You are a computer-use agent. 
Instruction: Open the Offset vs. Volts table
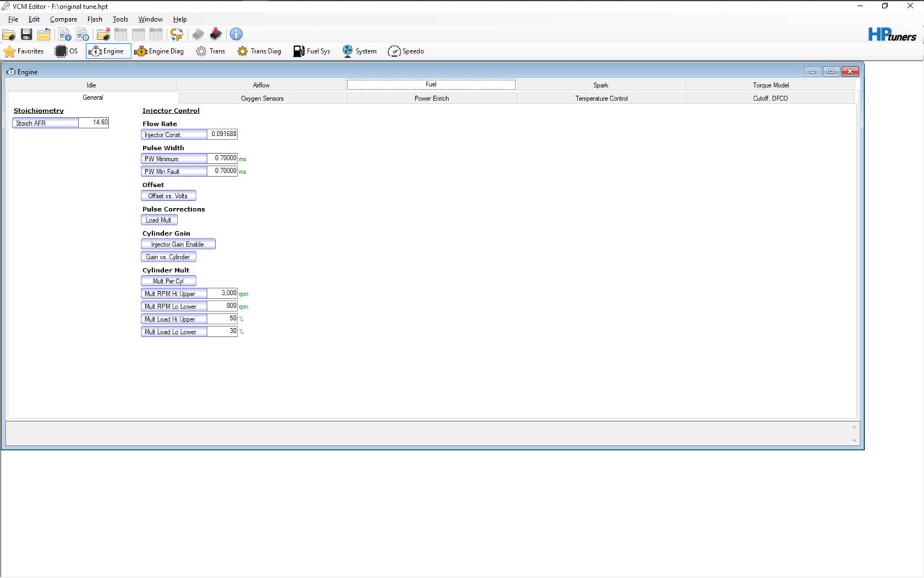click(168, 196)
